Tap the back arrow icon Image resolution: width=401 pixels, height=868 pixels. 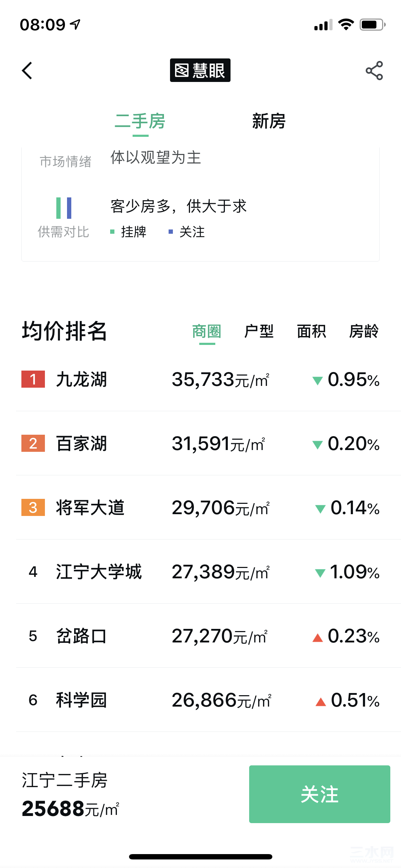pyautogui.click(x=27, y=71)
